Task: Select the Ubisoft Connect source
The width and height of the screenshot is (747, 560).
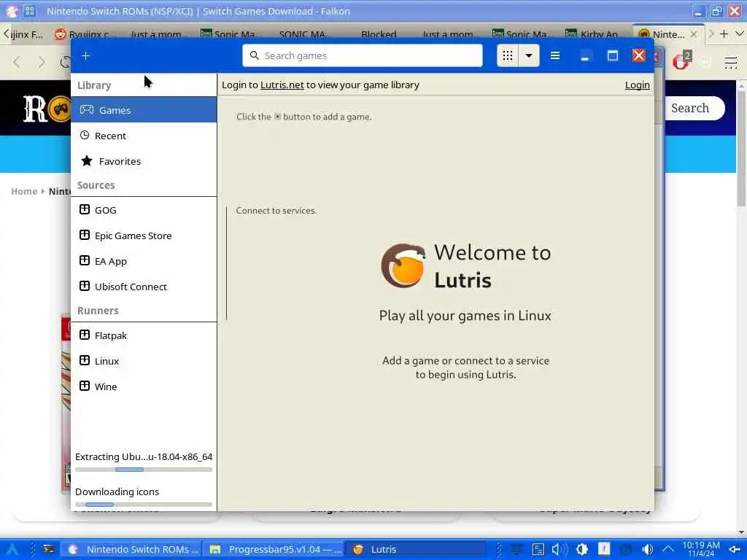Action: [144, 287]
